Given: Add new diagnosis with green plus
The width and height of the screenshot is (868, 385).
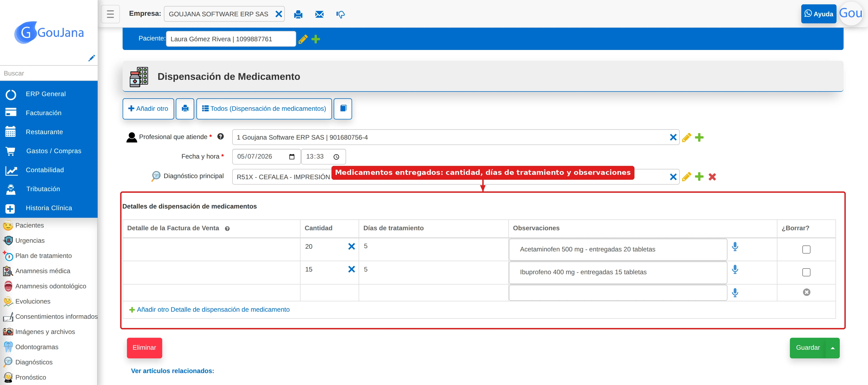Looking at the screenshot, I should [699, 177].
